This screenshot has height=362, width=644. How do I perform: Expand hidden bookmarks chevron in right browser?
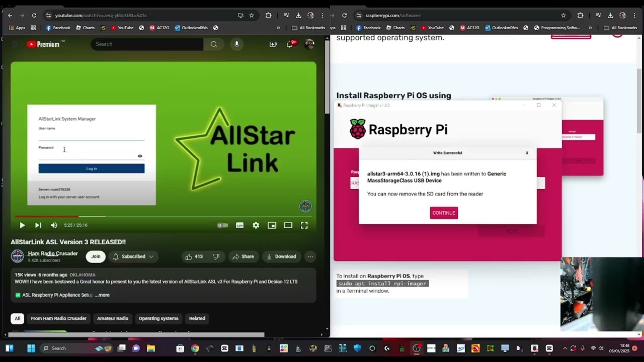(x=590, y=28)
